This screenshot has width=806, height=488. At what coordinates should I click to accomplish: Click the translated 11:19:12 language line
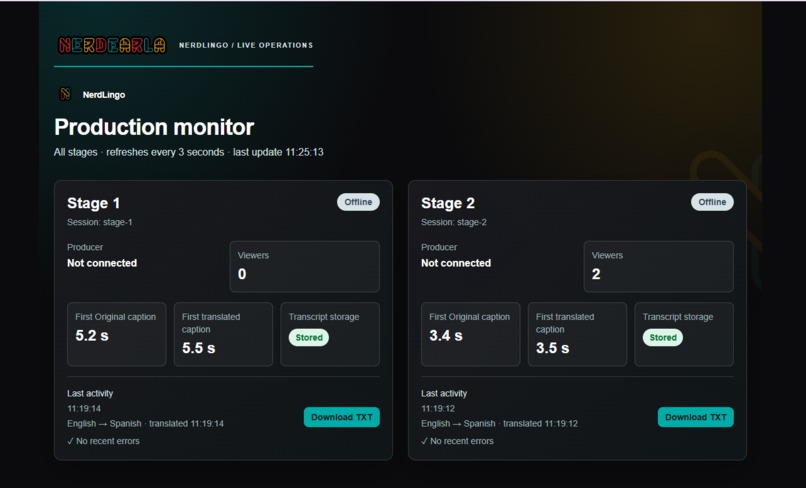[x=500, y=424]
